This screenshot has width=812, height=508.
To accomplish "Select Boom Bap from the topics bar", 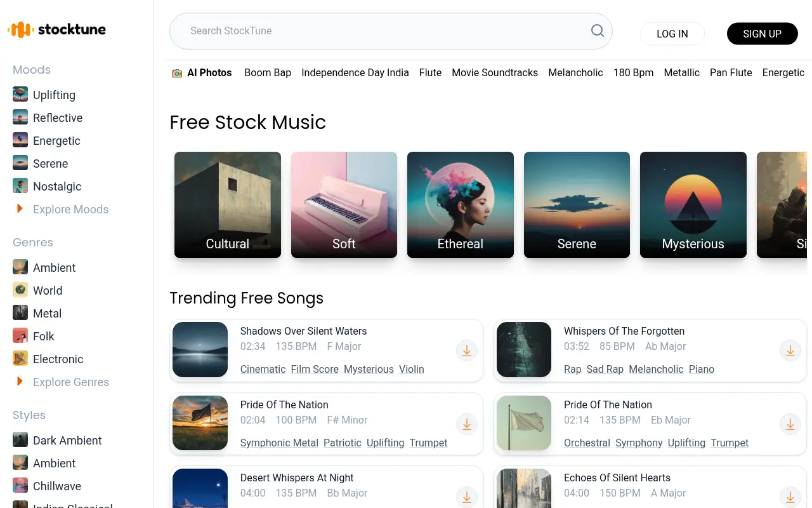I will click(x=268, y=72).
